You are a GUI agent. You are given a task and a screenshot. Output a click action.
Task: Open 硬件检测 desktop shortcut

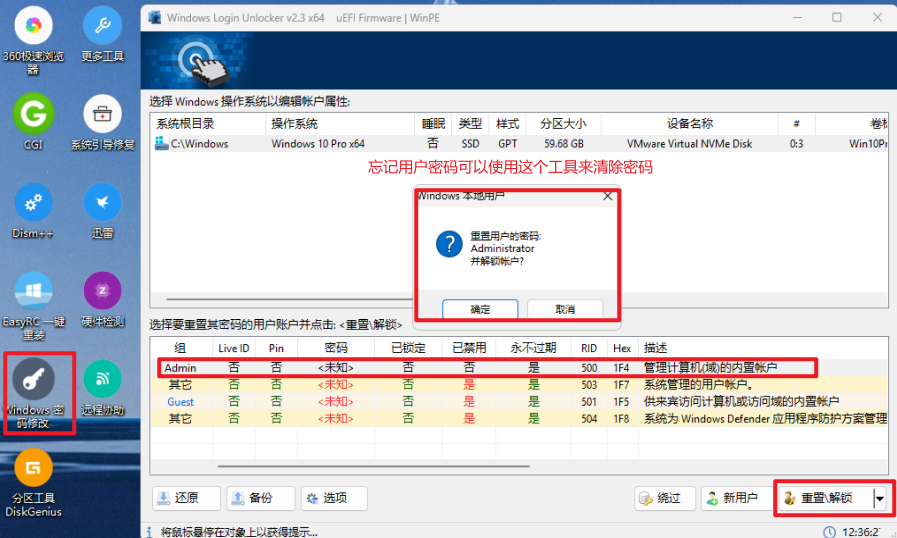coord(102,299)
